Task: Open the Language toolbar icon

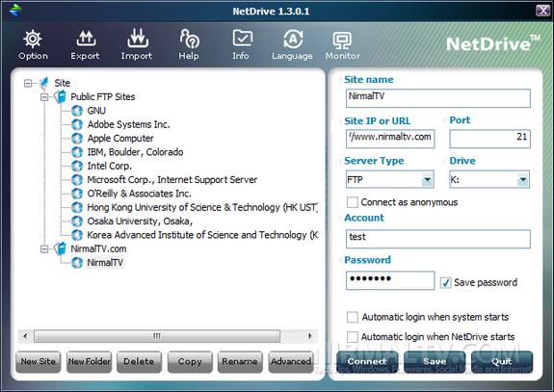Action: coord(293,39)
